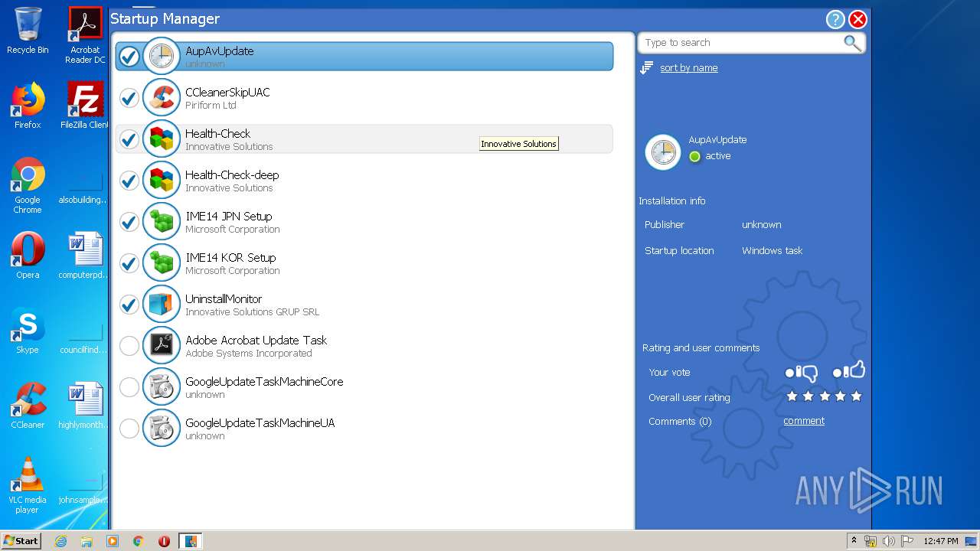Enable Adobe Acrobat Update Task checkbox
This screenshot has height=551, width=980.
(129, 346)
